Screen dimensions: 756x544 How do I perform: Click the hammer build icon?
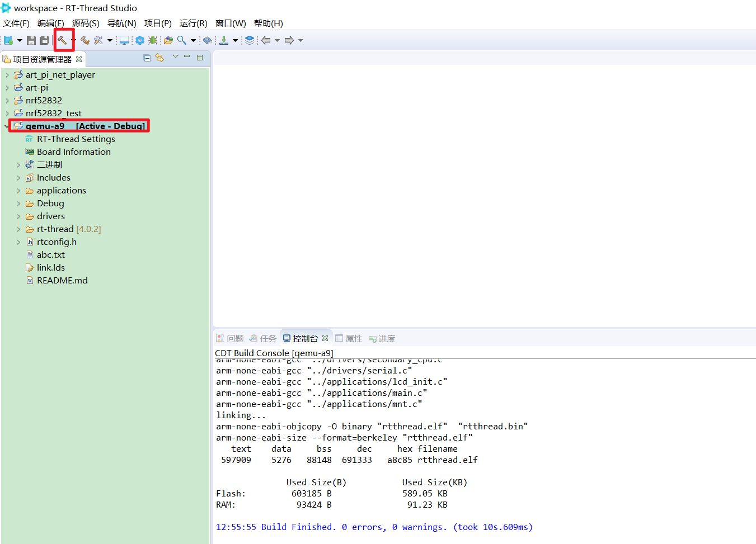point(62,40)
